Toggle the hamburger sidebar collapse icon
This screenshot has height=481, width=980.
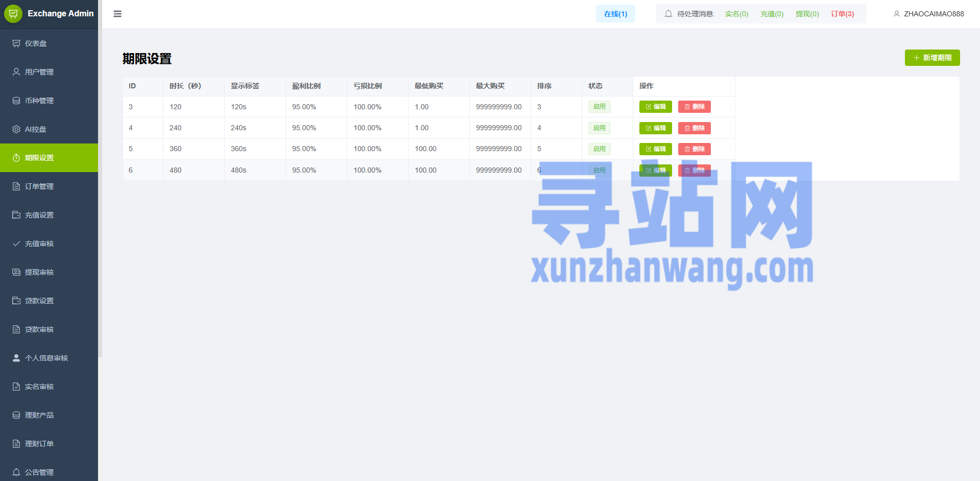point(117,14)
